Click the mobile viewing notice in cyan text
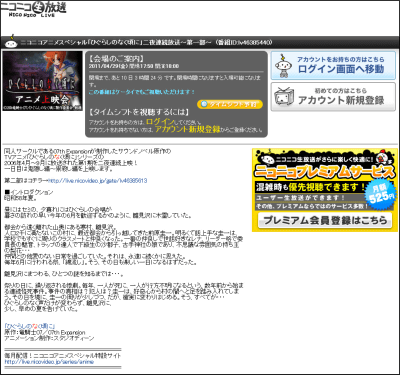 [x=142, y=92]
